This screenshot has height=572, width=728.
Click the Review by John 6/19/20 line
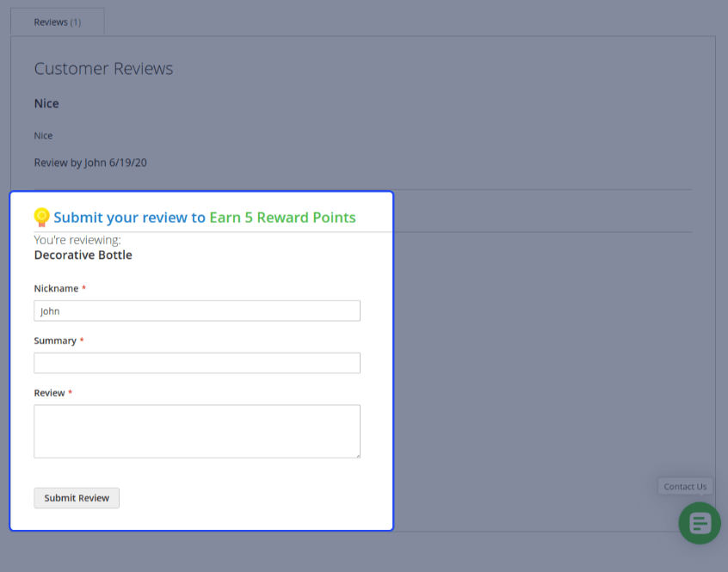[90, 163]
